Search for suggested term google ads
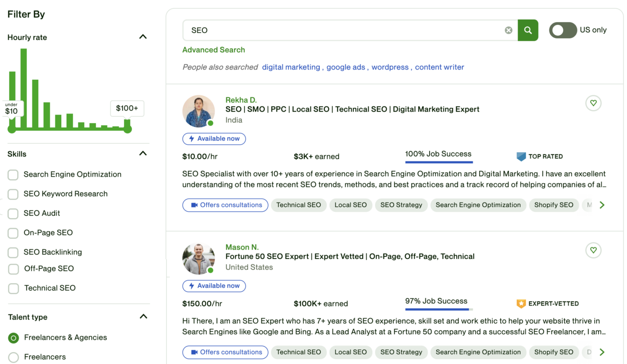 point(346,67)
